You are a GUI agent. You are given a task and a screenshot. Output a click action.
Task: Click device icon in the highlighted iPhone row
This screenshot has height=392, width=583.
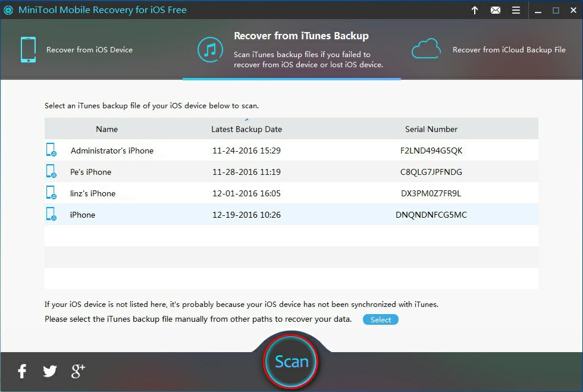click(x=51, y=214)
